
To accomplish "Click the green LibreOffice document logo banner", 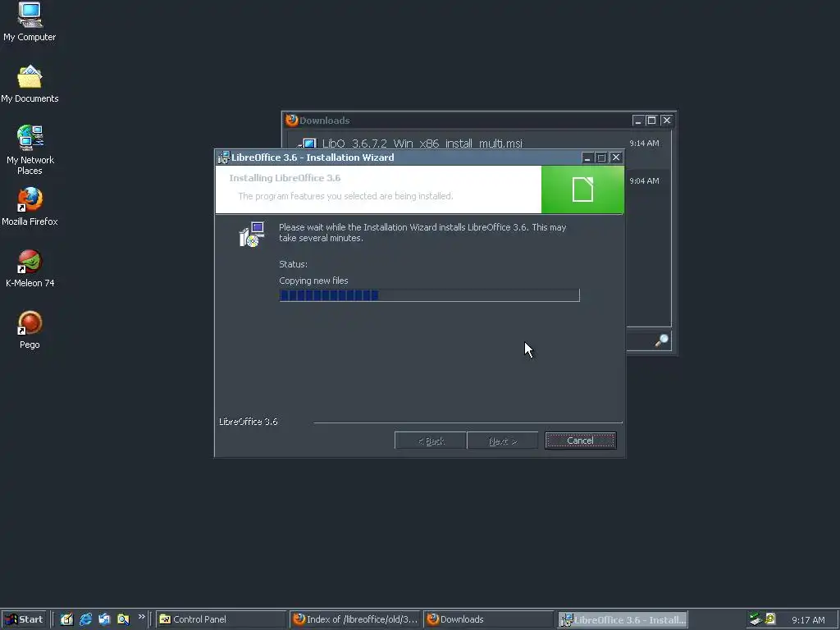I will coord(582,189).
